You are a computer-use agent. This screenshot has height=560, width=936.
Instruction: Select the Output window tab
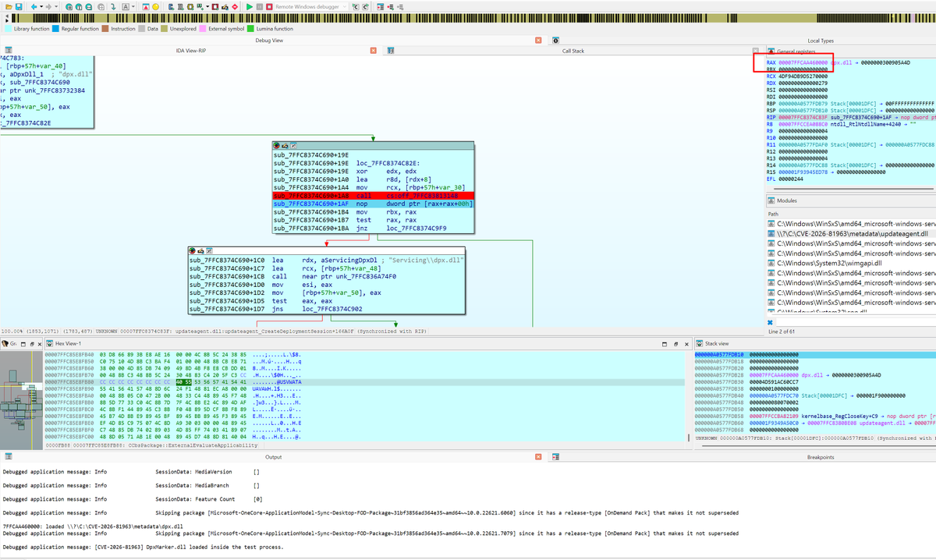(273, 457)
